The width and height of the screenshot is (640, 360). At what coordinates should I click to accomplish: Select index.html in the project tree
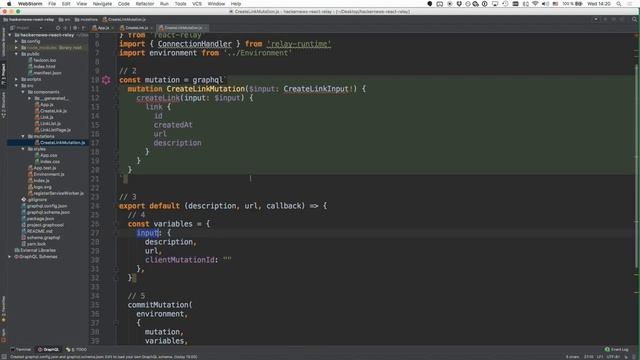(42, 67)
